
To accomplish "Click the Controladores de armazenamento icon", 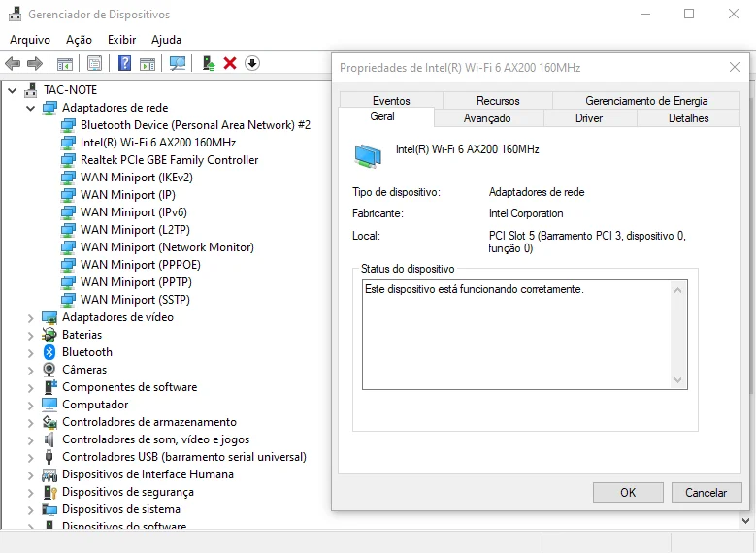I will tap(49, 422).
